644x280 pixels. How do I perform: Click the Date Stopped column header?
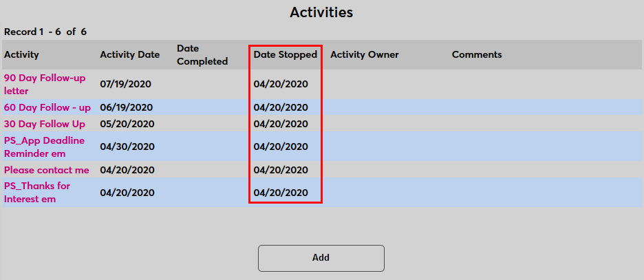286,54
